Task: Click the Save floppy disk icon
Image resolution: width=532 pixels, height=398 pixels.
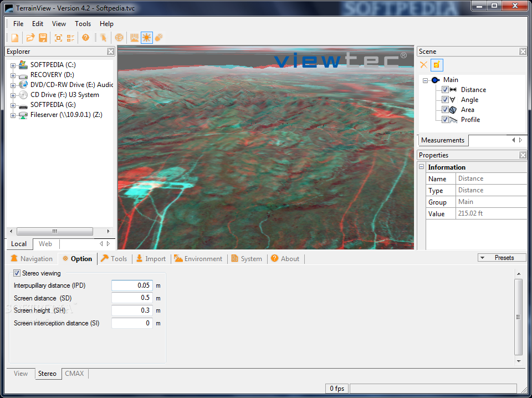Action: click(43, 38)
